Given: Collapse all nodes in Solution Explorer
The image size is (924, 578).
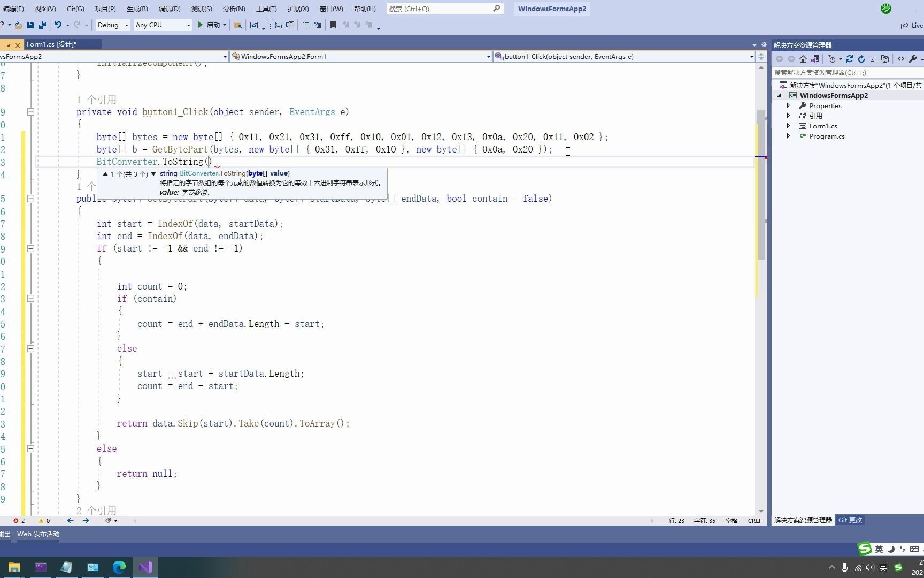Looking at the screenshot, I should tap(874, 59).
